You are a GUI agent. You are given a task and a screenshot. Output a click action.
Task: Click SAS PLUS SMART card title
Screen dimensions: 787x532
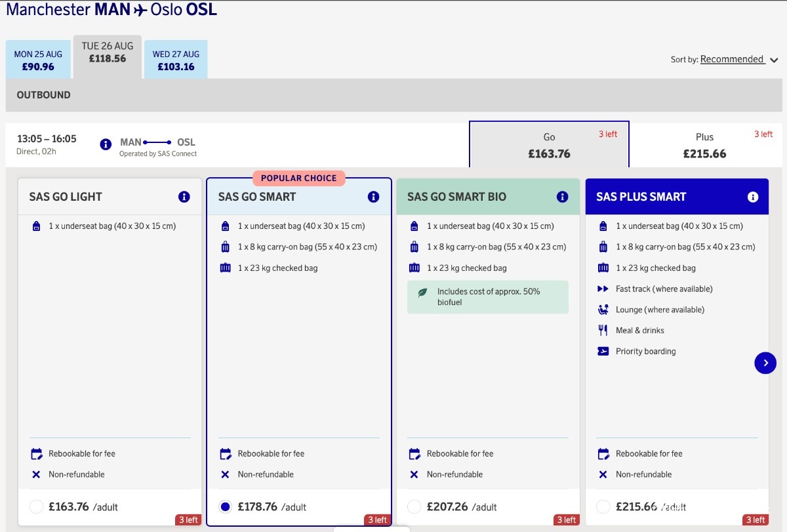(x=641, y=197)
